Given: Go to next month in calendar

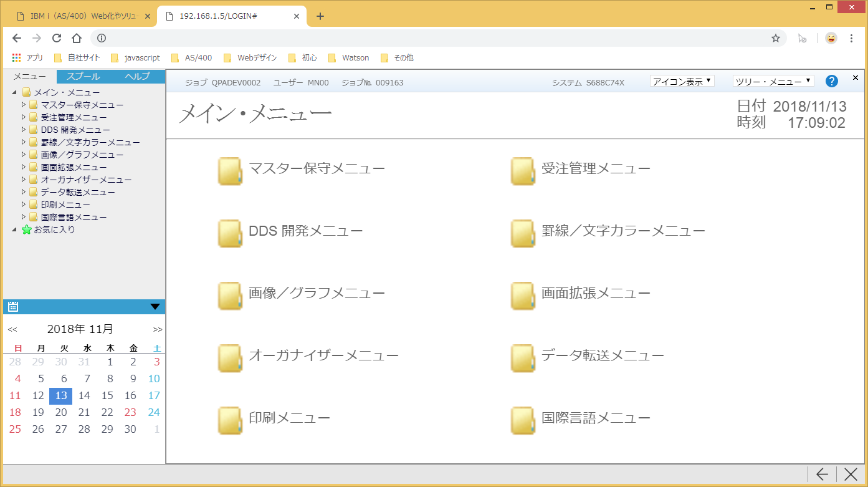Looking at the screenshot, I should (x=158, y=329).
